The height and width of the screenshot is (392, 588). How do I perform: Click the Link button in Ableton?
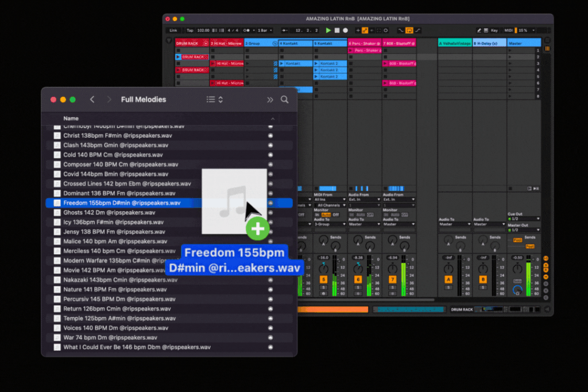click(173, 30)
